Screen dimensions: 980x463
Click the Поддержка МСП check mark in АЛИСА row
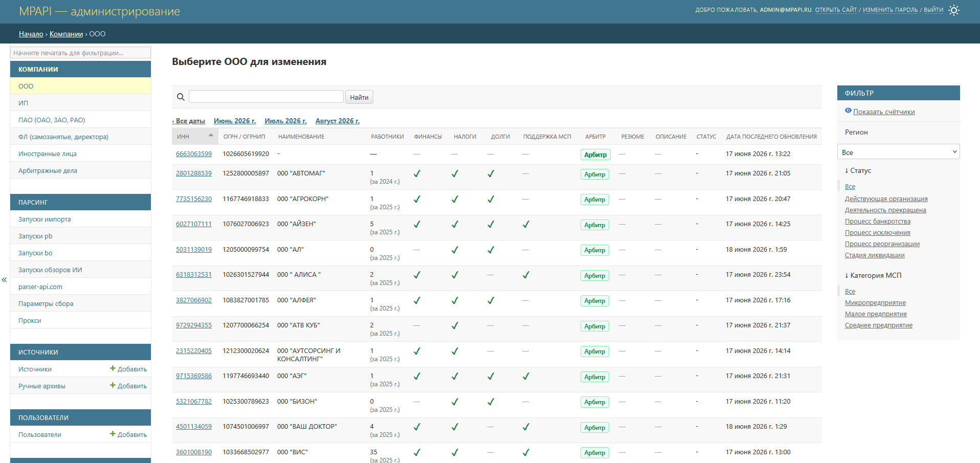[526, 275]
